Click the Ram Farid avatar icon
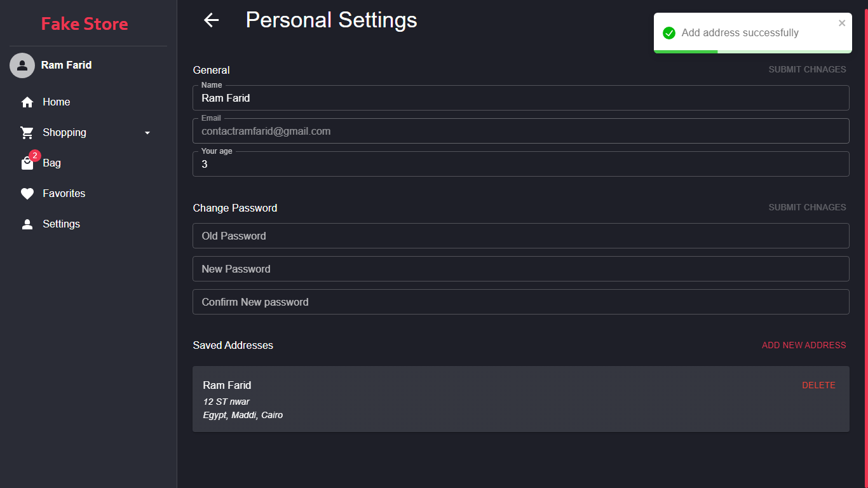Screen dimensions: 868x488 click(22, 65)
